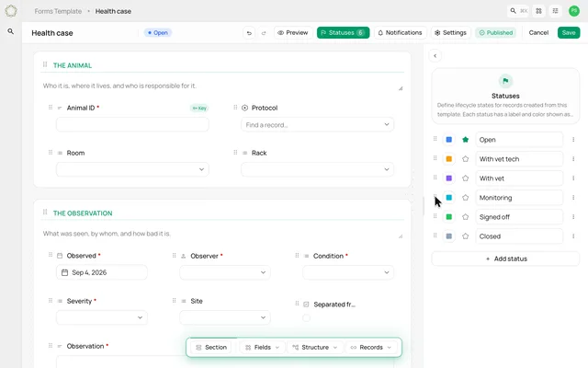The height and width of the screenshot is (368, 588).
Task: Undo the last change
Action: point(249,33)
